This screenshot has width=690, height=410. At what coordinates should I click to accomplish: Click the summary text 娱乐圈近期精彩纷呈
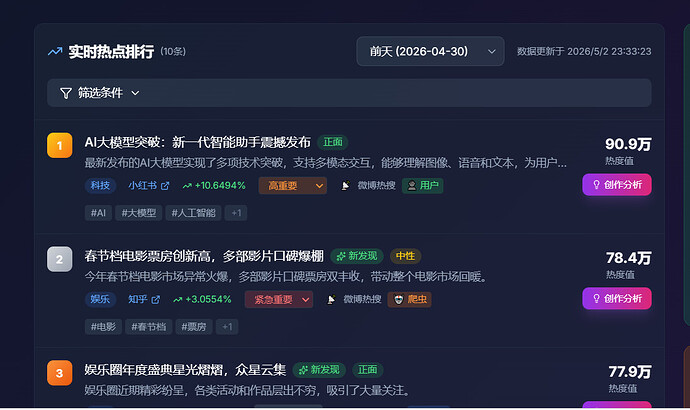pyautogui.click(x=137, y=391)
